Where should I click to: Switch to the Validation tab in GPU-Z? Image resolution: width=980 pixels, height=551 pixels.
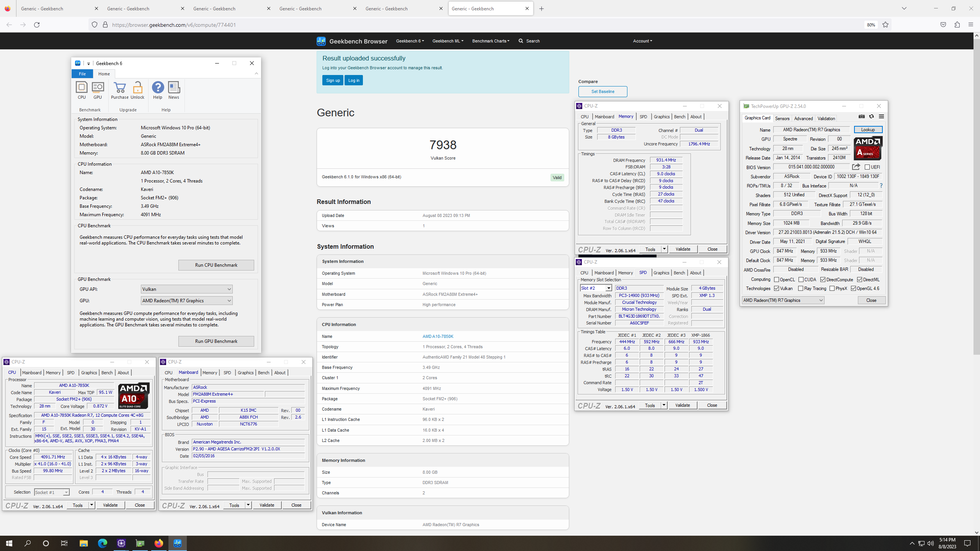pos(826,119)
